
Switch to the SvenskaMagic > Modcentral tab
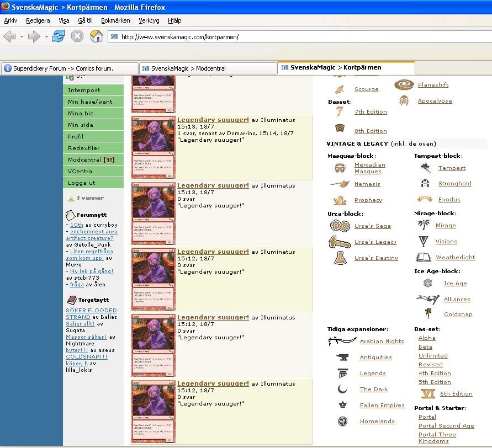[x=207, y=68]
